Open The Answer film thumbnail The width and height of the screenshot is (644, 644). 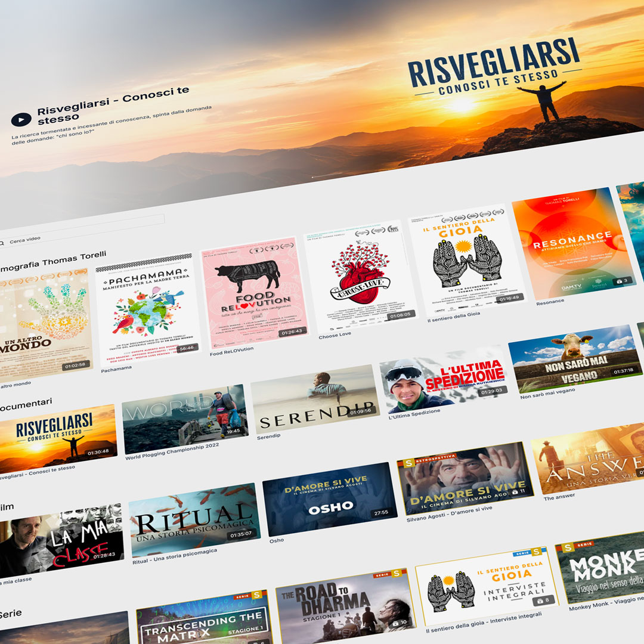(589, 459)
